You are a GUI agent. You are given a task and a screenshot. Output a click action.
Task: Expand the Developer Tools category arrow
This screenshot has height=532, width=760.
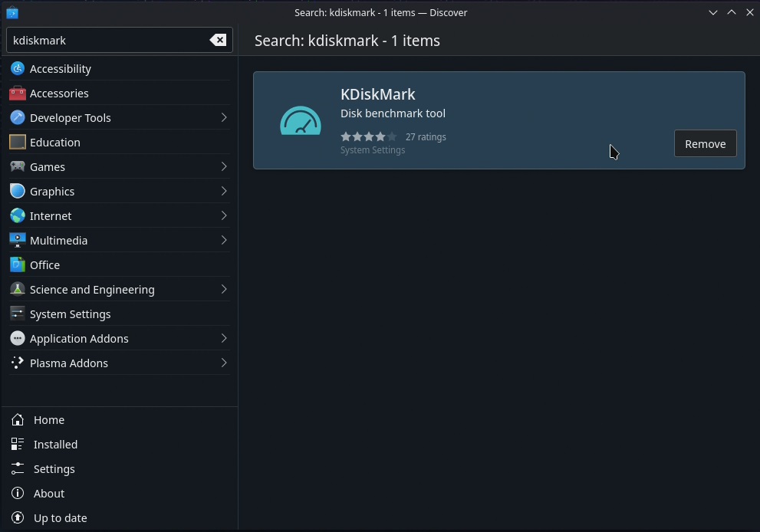tap(224, 117)
